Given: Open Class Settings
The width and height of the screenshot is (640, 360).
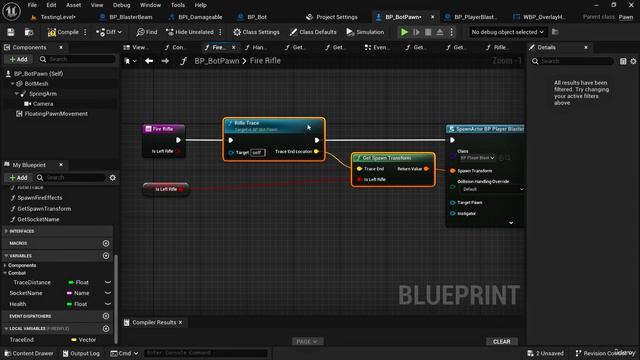Looking at the screenshot, I should click(x=256, y=32).
